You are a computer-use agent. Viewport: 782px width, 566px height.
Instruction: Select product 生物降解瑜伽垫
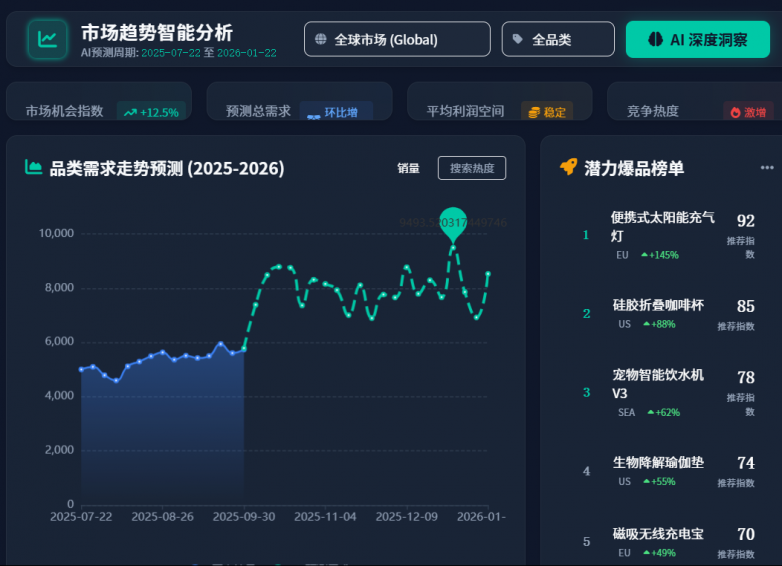tap(658, 463)
